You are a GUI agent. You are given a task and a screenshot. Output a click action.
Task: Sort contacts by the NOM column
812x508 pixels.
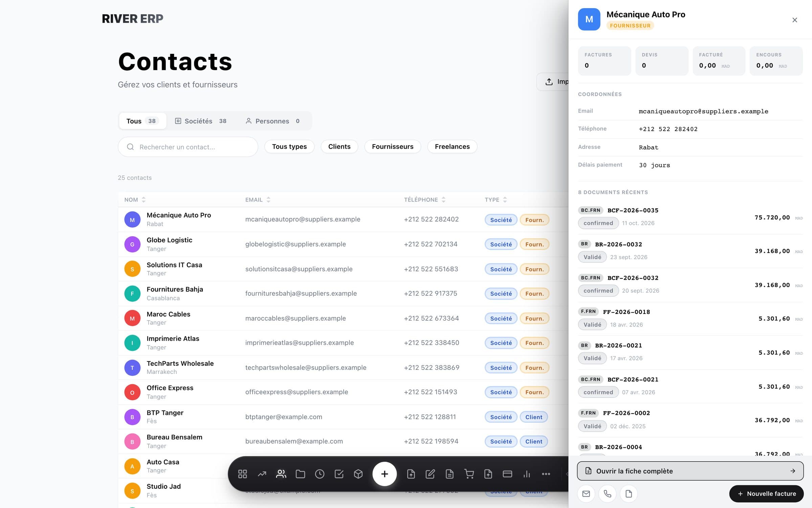coord(135,200)
